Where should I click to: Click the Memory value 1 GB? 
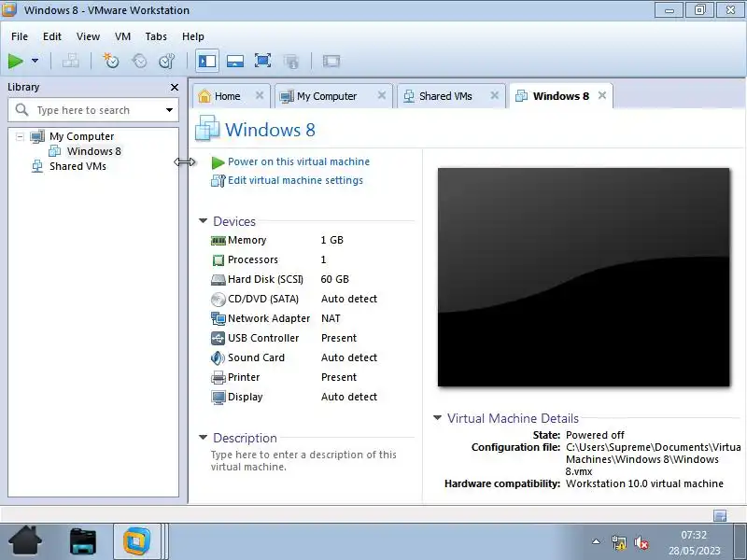point(331,240)
